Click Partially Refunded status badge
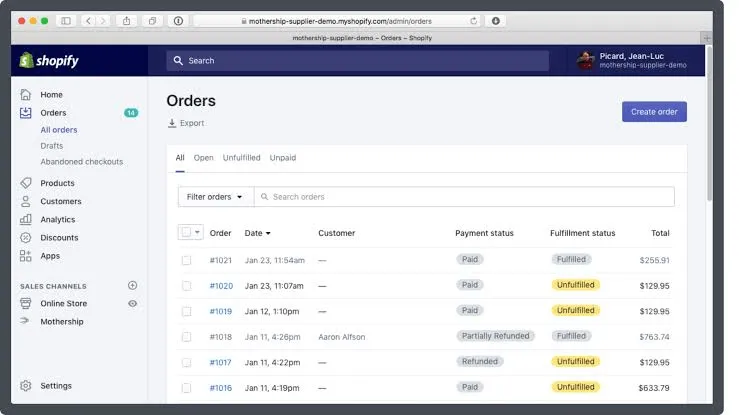The height and width of the screenshot is (415, 739). (495, 336)
